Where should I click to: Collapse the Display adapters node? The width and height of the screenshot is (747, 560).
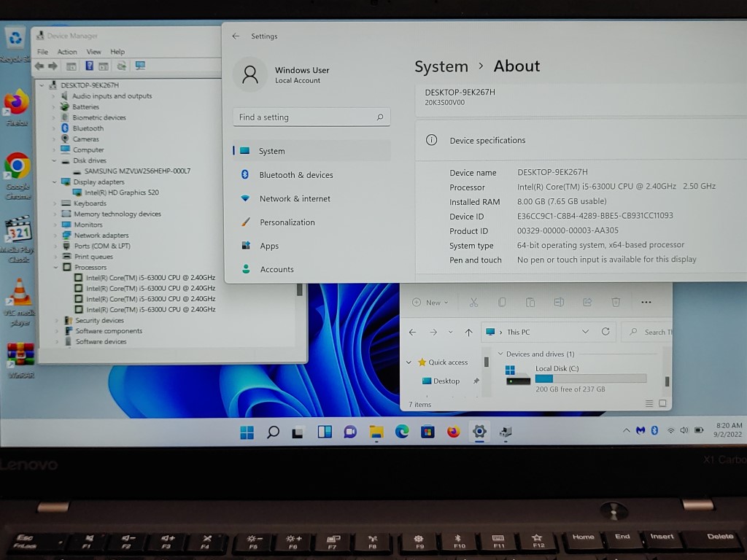pyautogui.click(x=54, y=182)
